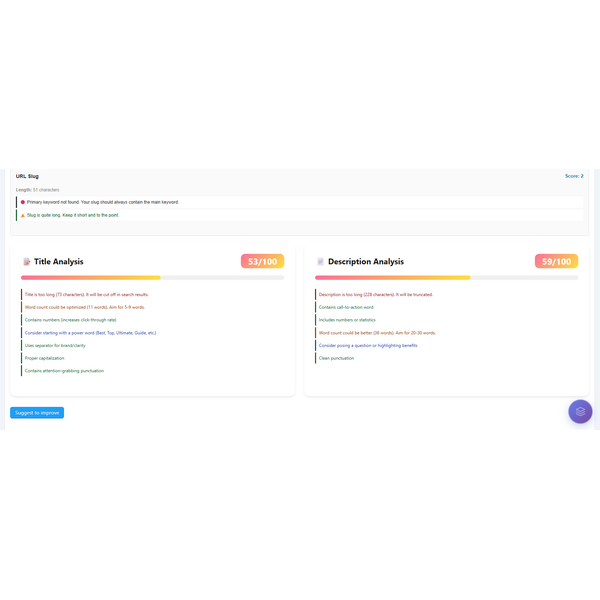
Task: Select the 59/100 description score badge
Action: point(556,261)
